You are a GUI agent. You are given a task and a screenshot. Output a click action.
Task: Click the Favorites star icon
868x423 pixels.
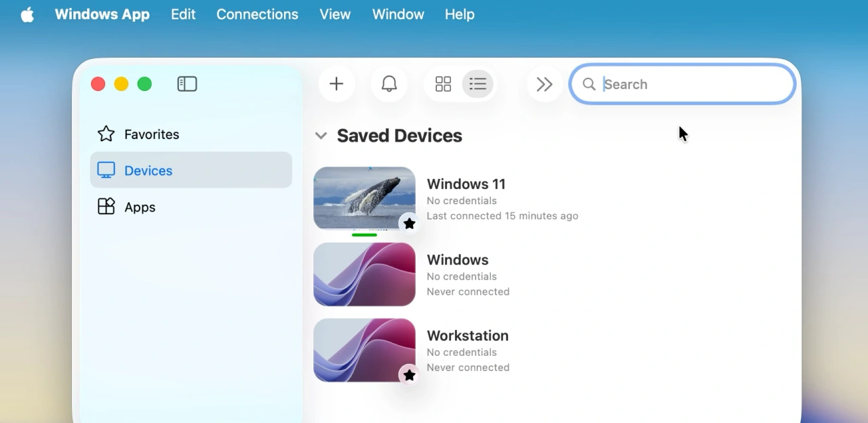106,134
